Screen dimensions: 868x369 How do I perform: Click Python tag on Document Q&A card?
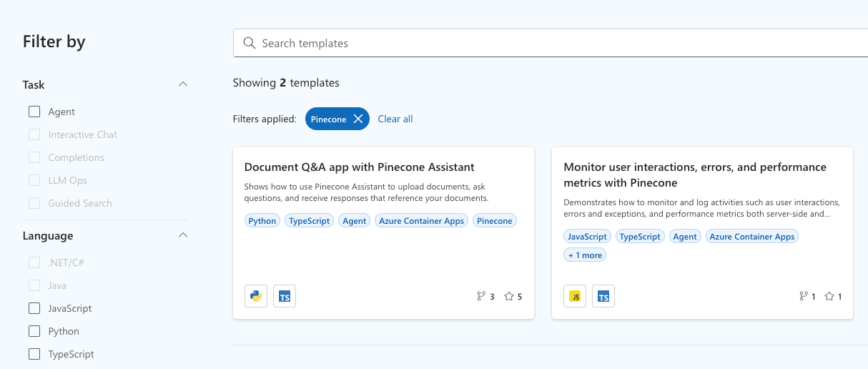click(x=262, y=221)
